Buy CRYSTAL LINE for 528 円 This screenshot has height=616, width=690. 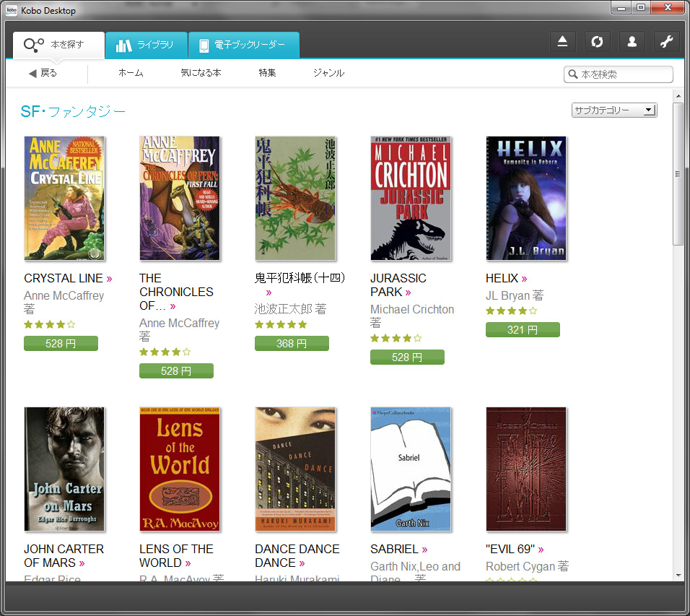point(61,344)
